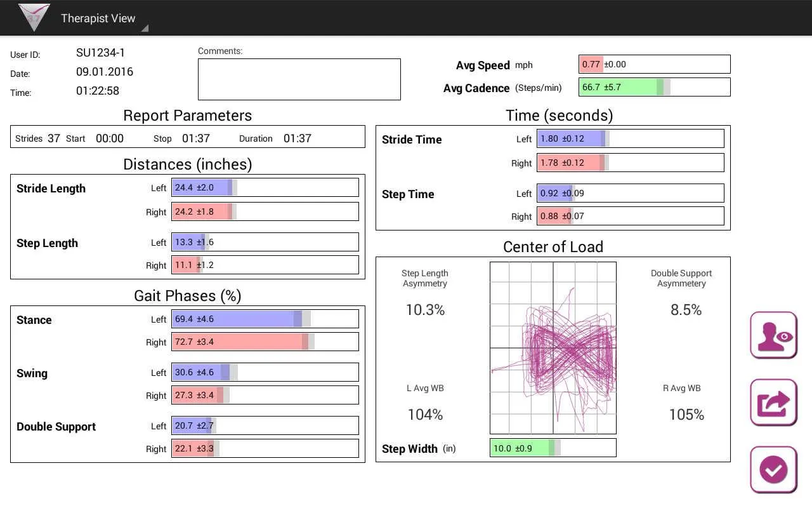Click the Left Double Support 20.7 bar

(x=265, y=425)
